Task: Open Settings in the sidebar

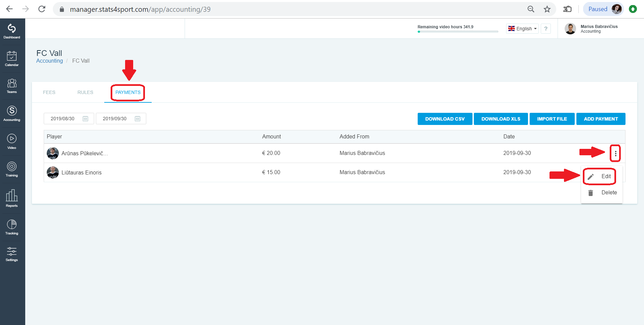Action: pos(12,254)
